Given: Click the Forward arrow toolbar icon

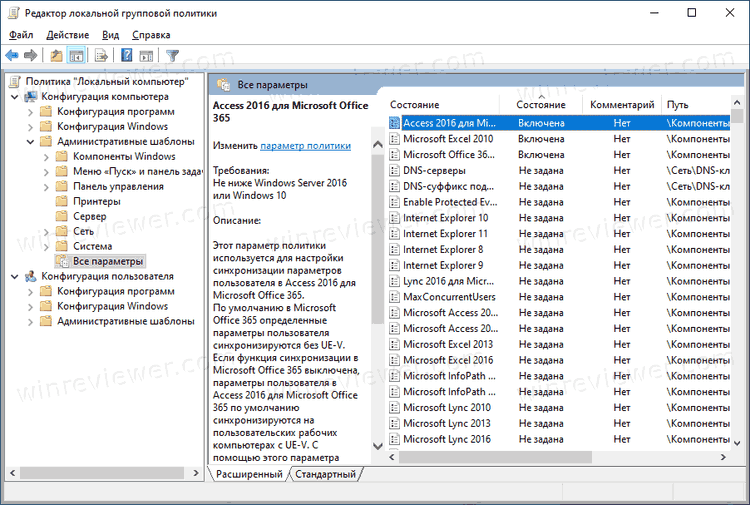Looking at the screenshot, I should [x=31, y=55].
